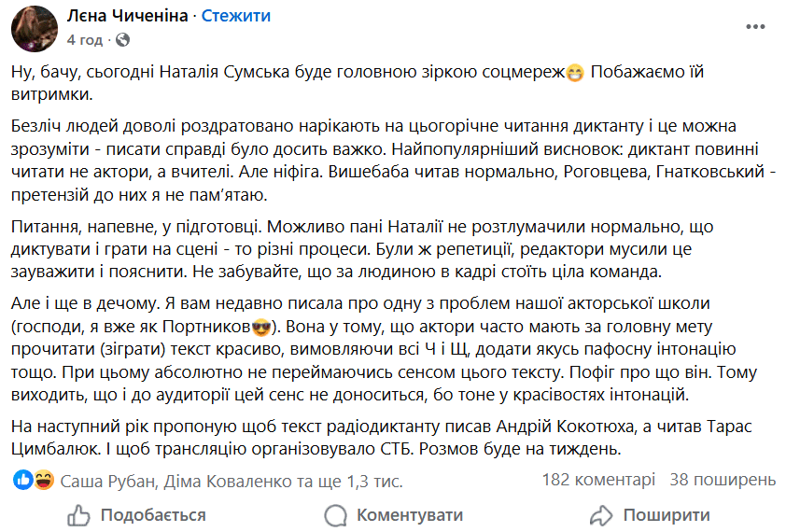Click the blue Like reaction icon
The width and height of the screenshot is (786, 532).
click(21, 481)
